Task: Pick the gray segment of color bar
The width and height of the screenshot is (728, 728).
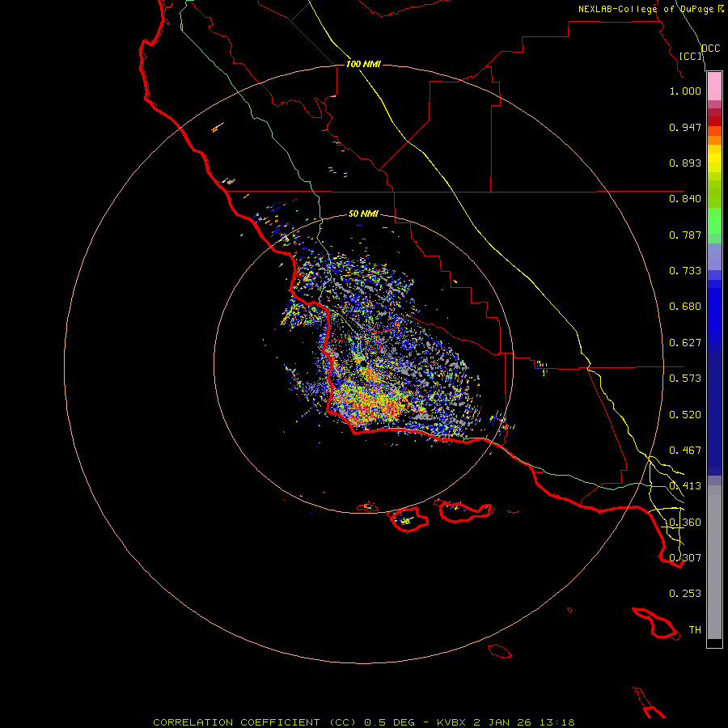Action: tap(714, 562)
